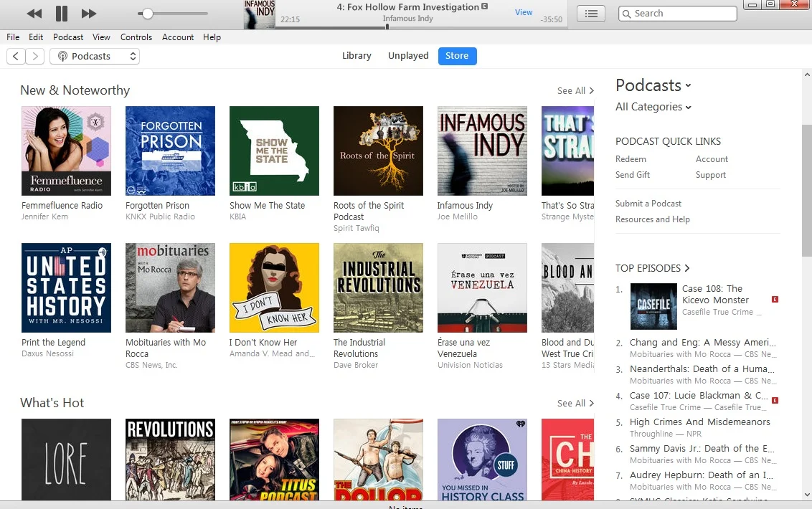Open the Account menu
812x509 pixels.
click(x=178, y=37)
